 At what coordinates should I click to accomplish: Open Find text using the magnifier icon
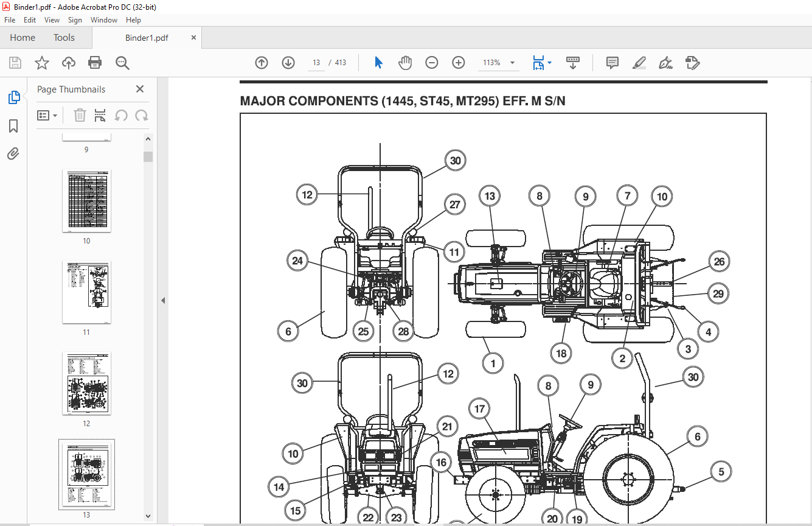coord(122,63)
